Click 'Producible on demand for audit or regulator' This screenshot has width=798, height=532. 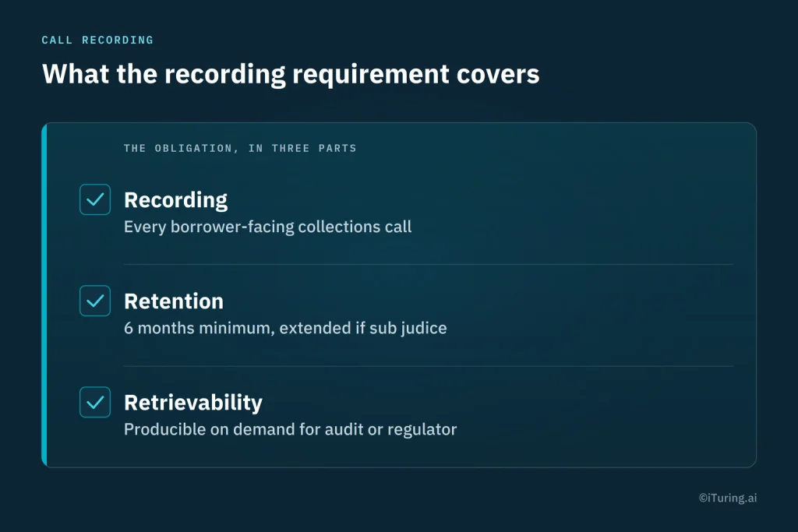pos(291,429)
